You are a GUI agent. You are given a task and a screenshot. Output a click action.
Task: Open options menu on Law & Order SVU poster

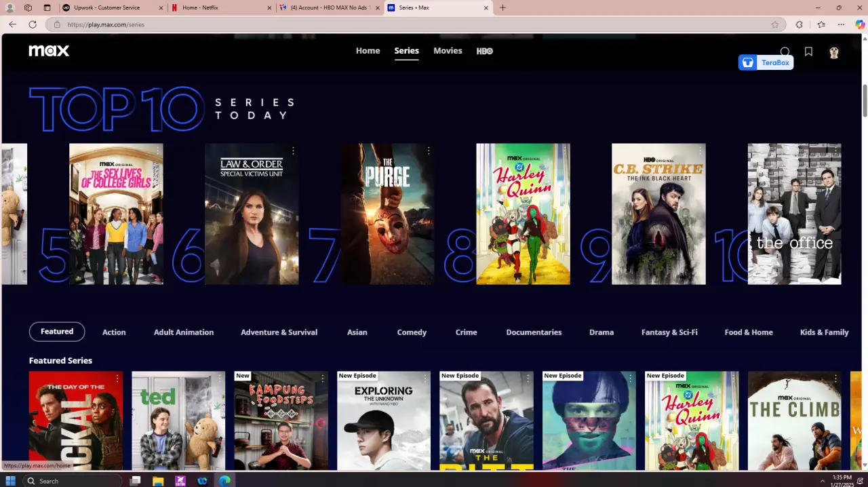(x=294, y=151)
